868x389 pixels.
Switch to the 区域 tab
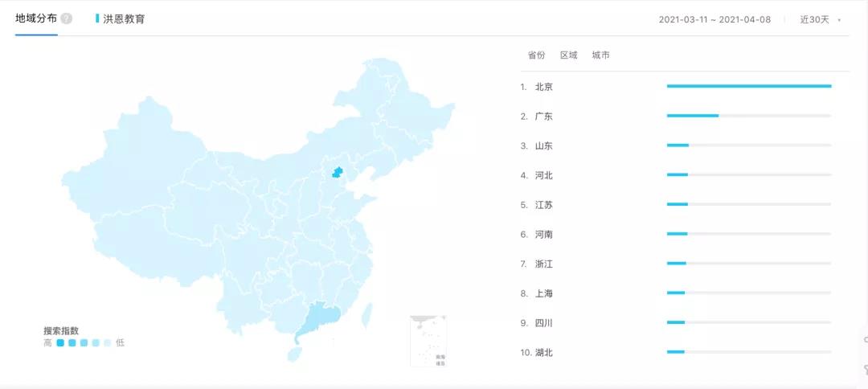[568, 55]
